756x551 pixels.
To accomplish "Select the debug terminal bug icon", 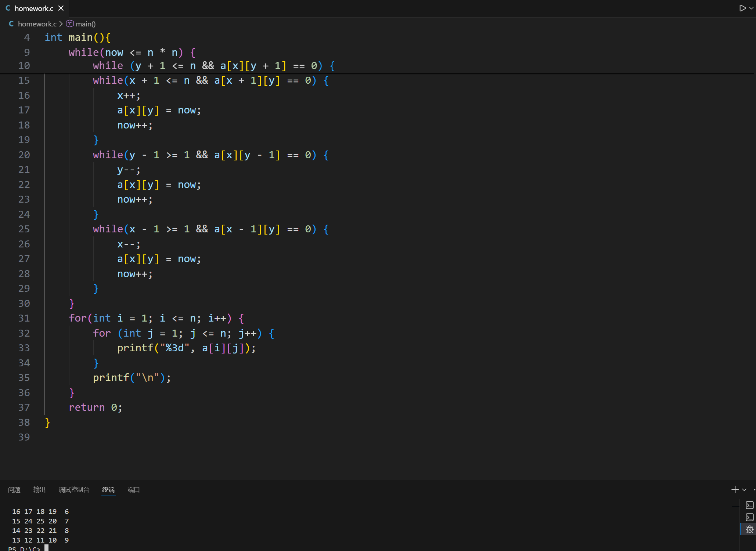I will tap(749, 529).
